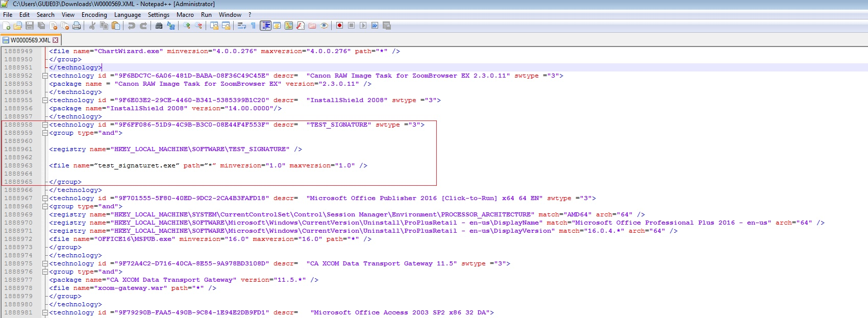
Task: Start macro recording with red dot icon
Action: click(x=339, y=26)
